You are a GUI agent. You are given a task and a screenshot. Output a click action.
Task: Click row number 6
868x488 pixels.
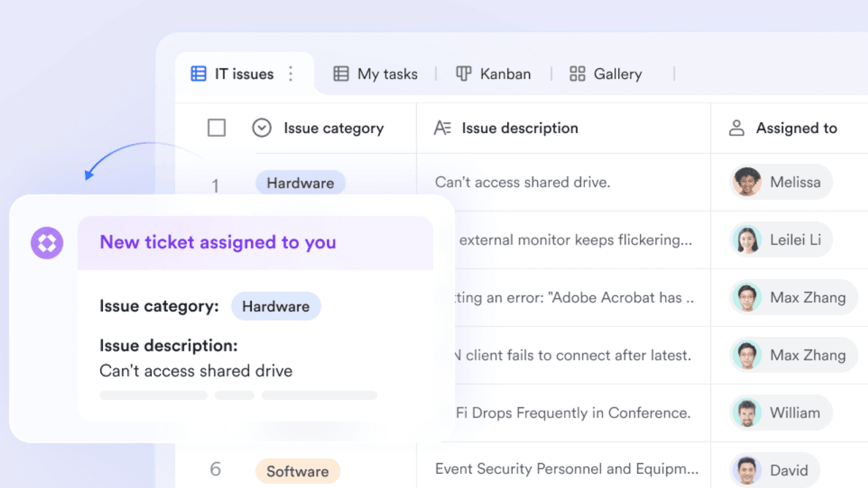point(215,469)
